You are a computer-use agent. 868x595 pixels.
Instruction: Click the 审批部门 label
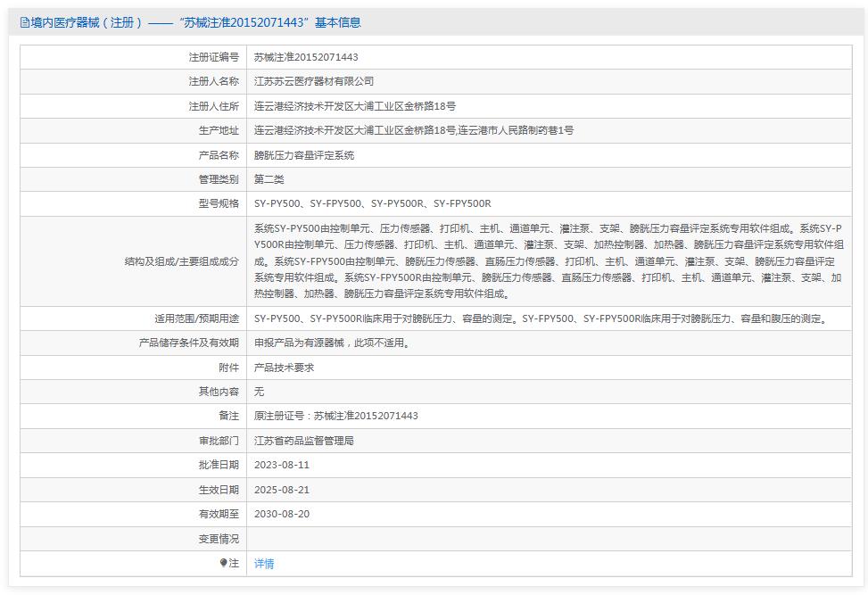[x=219, y=442]
